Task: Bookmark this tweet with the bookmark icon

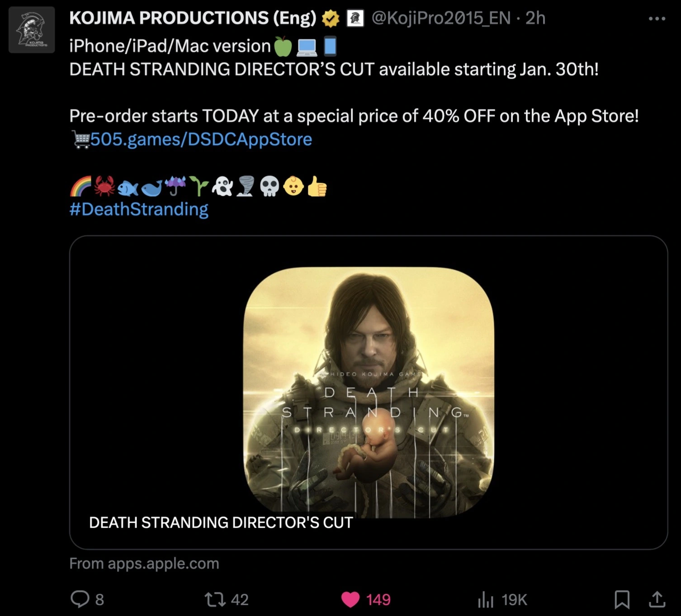Action: (x=622, y=599)
